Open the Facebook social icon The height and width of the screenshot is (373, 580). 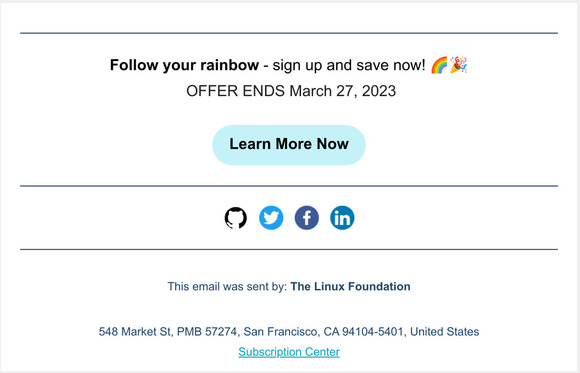coord(307,218)
